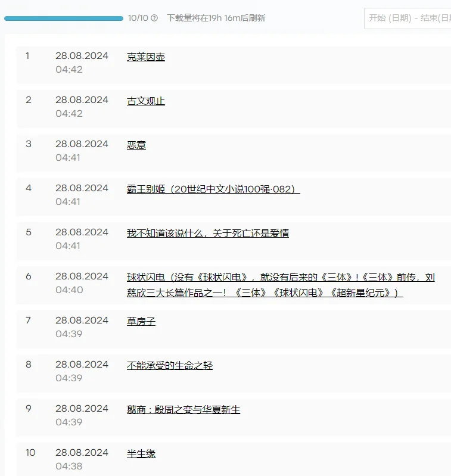Open the book link 恶意
The width and height of the screenshot is (451, 476).
(x=136, y=145)
